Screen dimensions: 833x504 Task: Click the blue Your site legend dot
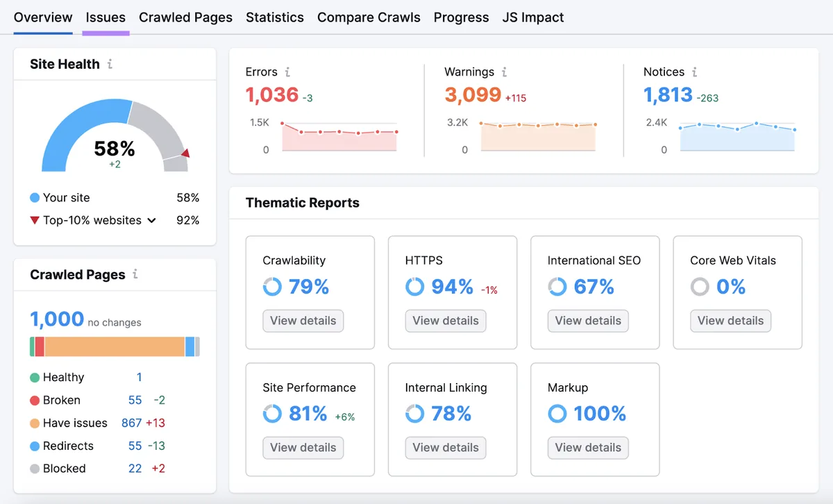coord(35,198)
